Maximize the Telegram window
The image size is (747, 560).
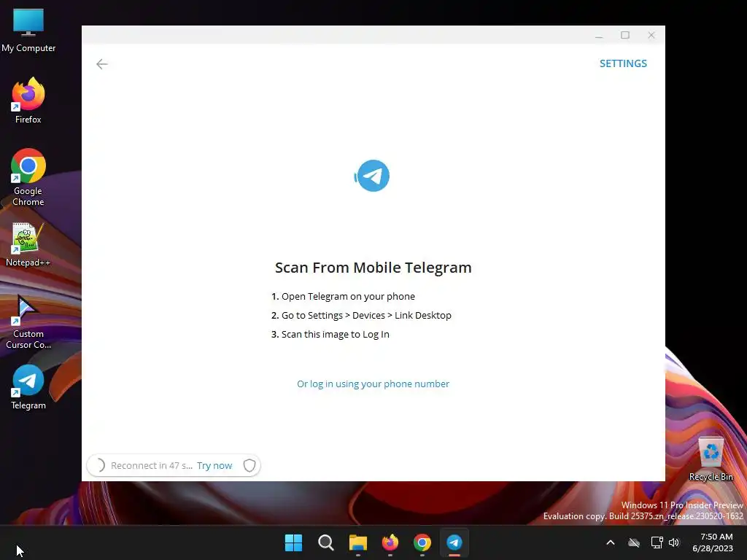pyautogui.click(x=625, y=35)
